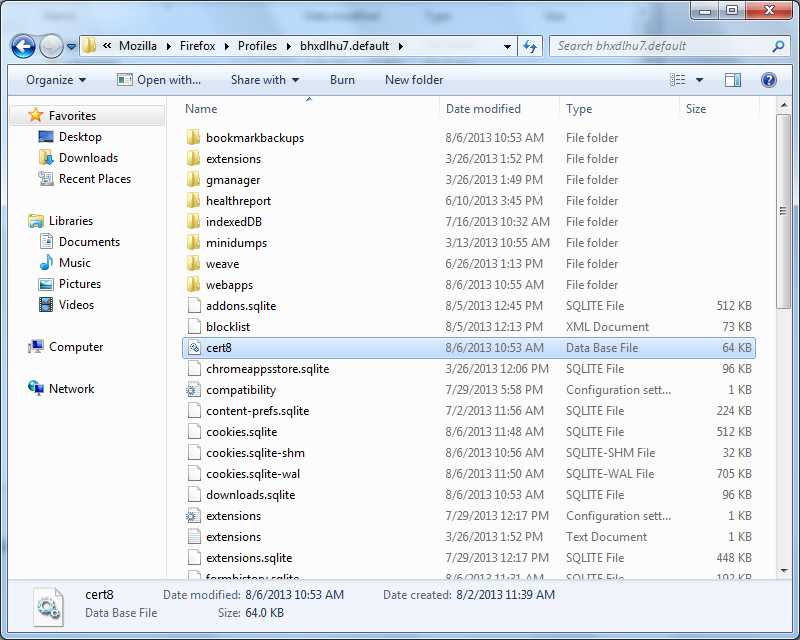Select Recent Places in navigation pane
Image resolution: width=800 pixels, height=640 pixels.
95,179
